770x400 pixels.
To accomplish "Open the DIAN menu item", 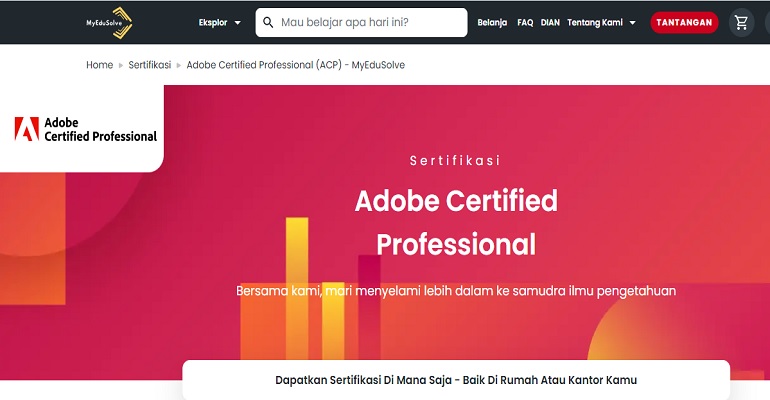I will (x=550, y=23).
